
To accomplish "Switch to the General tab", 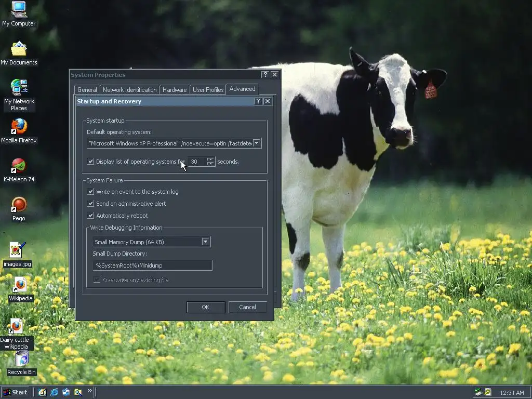I will (x=87, y=90).
